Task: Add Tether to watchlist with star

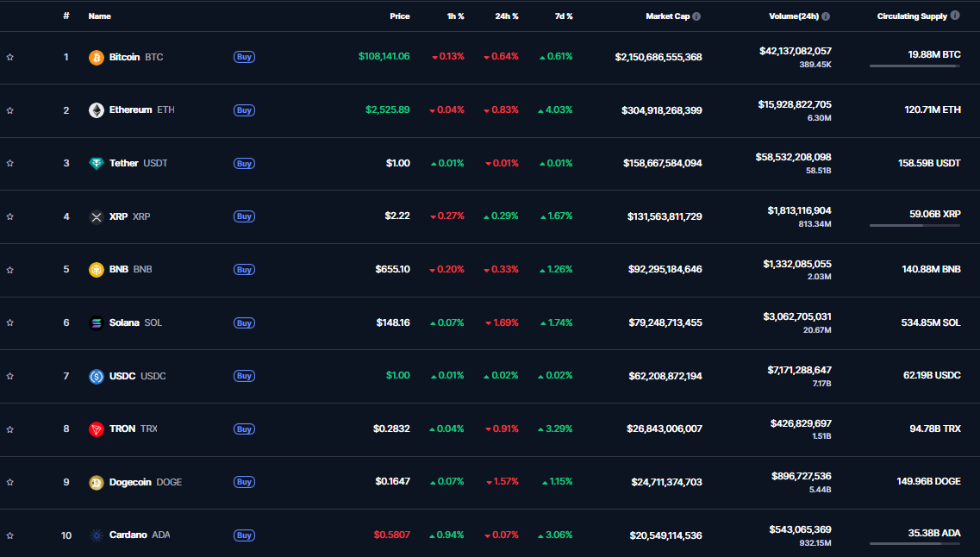Action: tap(10, 163)
